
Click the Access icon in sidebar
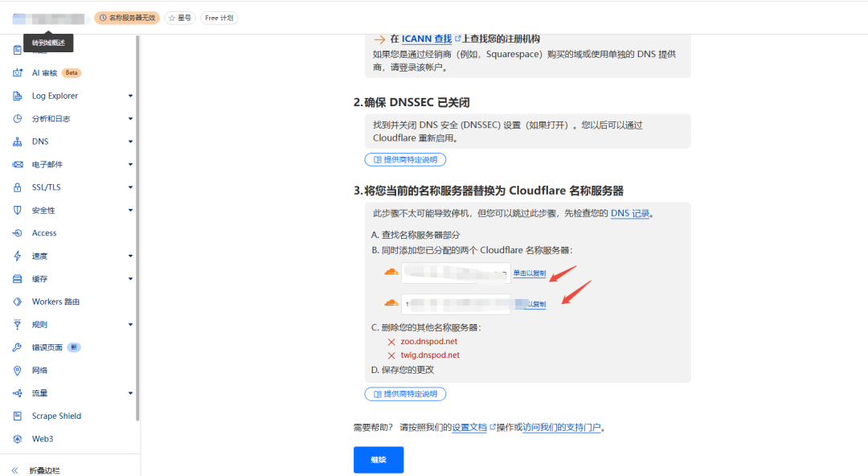coord(18,233)
